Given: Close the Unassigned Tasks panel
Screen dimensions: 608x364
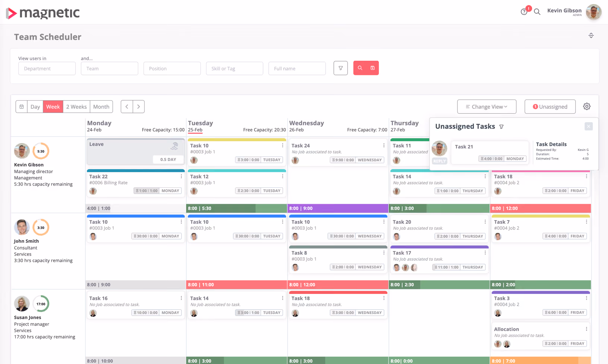Looking at the screenshot, I should (589, 126).
